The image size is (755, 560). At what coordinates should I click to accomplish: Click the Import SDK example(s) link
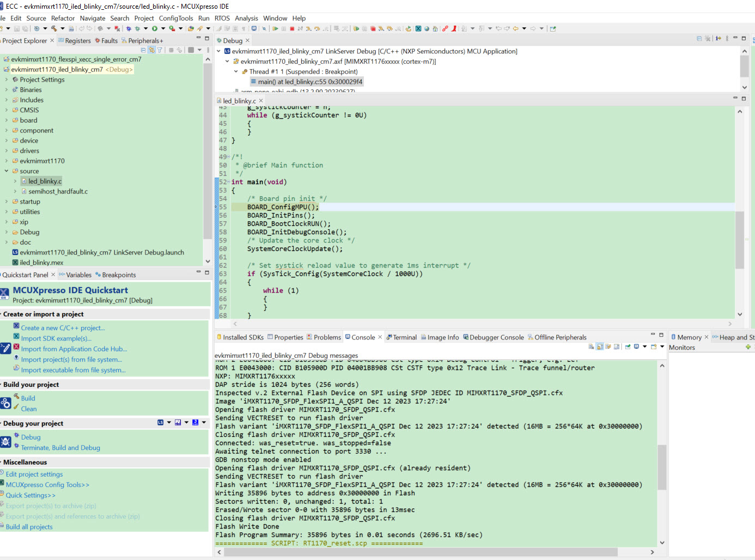56,338
